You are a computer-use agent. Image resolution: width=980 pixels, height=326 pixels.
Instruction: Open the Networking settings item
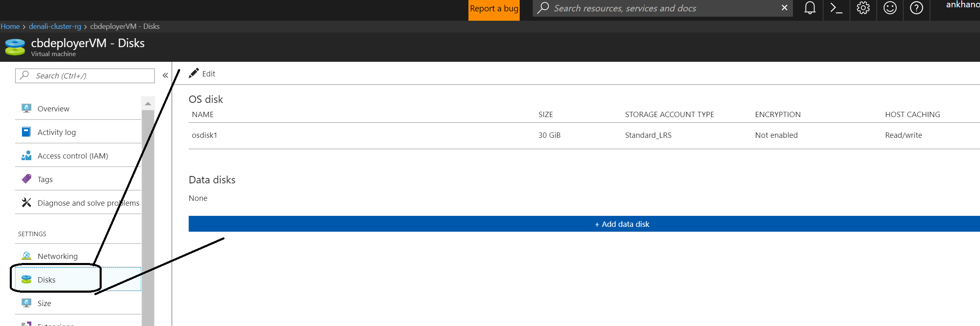(78, 256)
